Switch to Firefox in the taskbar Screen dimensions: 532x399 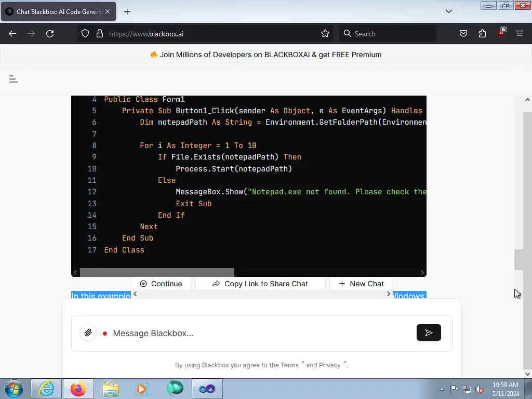[78, 389]
